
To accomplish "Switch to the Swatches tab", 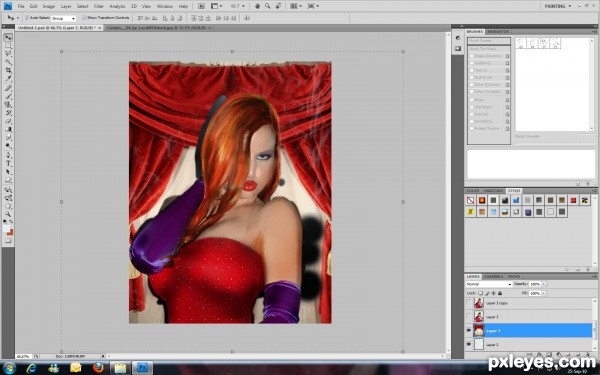I will point(494,191).
